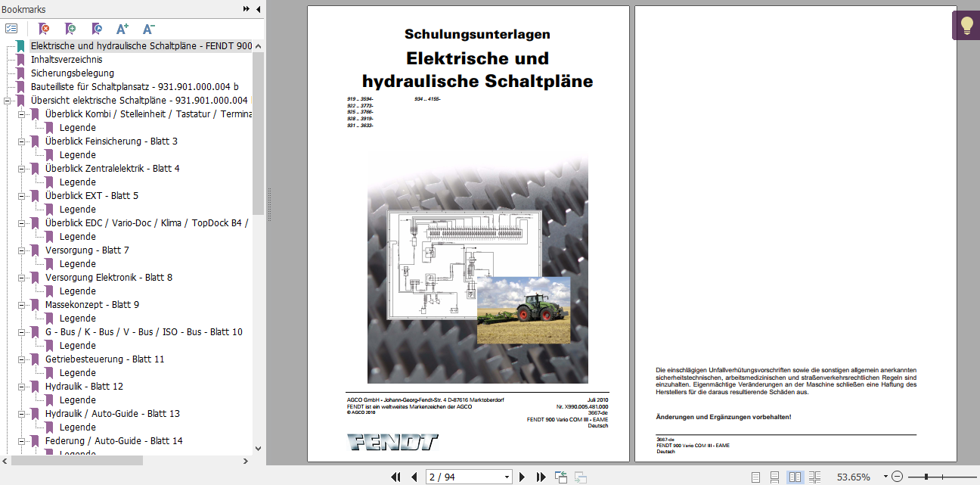Open Getriebesteuerung - Blatt 11 bookmark
Viewport: 980px width, 485px height.
104,359
